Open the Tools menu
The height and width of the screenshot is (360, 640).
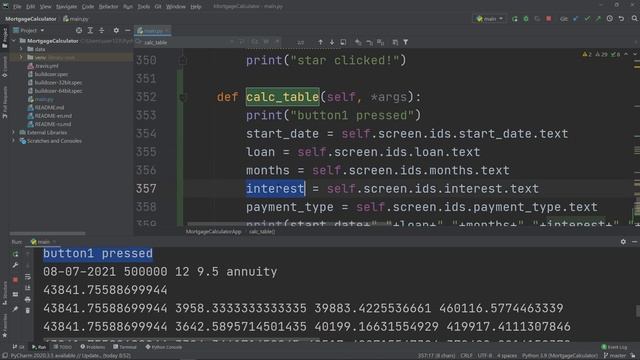click(x=143, y=7)
